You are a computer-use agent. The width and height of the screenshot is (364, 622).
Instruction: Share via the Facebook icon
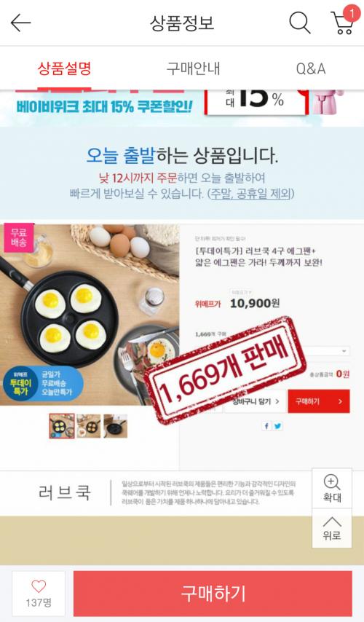(267, 426)
